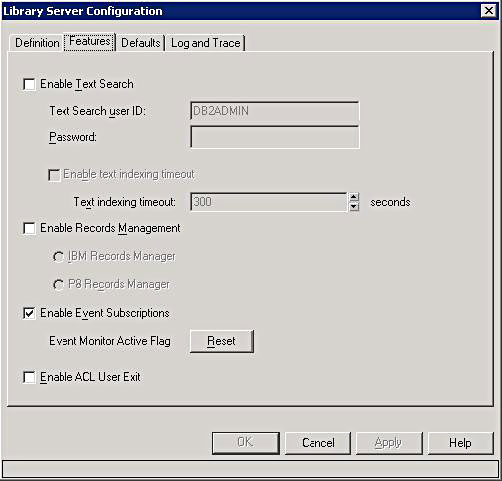Select P8 Records Manager option
The image size is (502, 481).
(58, 285)
